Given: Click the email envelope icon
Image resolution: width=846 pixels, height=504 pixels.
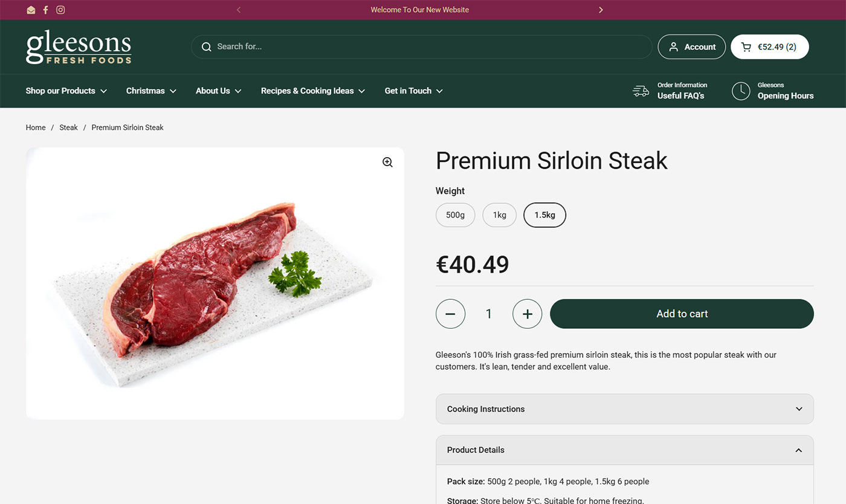Looking at the screenshot, I should pos(31,10).
